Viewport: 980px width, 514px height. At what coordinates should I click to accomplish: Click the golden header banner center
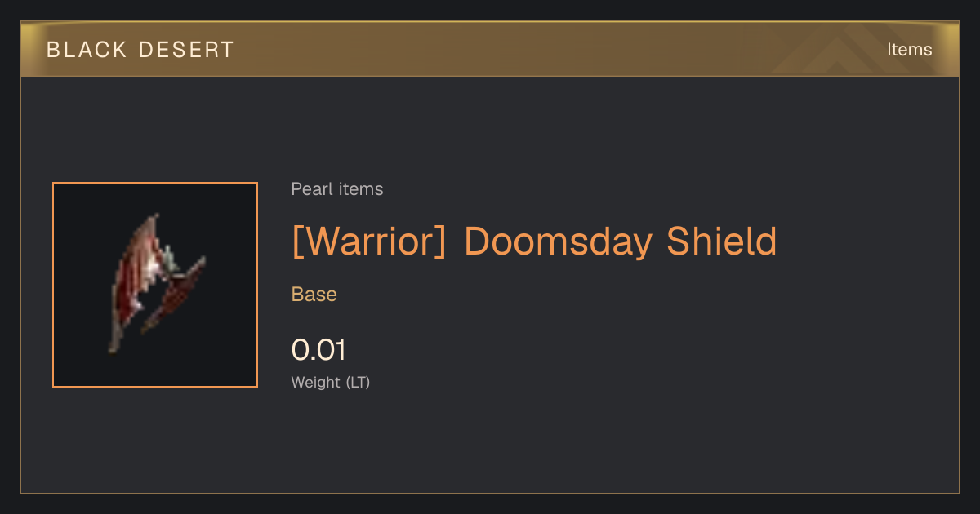click(490, 49)
